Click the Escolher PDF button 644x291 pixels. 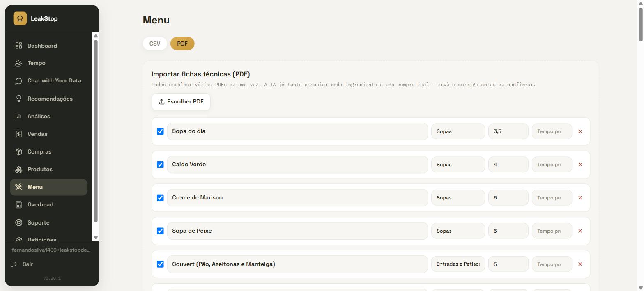[181, 102]
